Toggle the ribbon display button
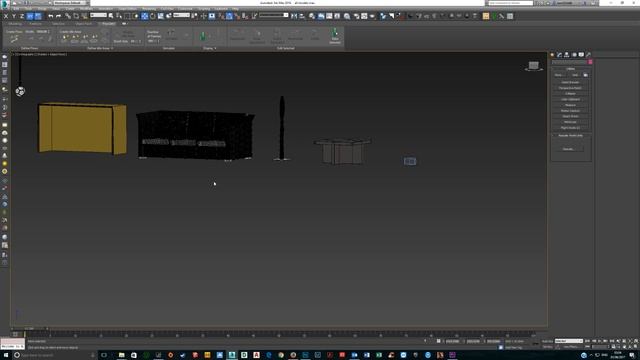 (321, 16)
